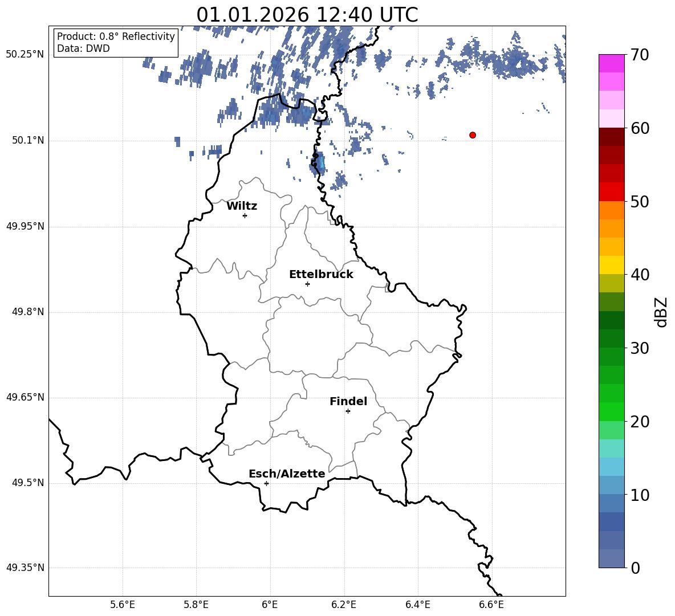
Task: Pick the magenta swatch at the colorbar top
Action: (612, 63)
